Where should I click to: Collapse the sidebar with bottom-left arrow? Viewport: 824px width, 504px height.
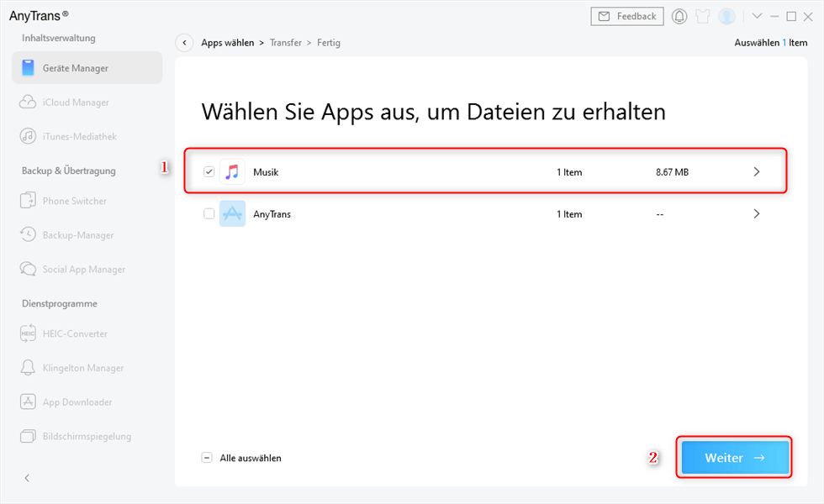click(x=27, y=478)
